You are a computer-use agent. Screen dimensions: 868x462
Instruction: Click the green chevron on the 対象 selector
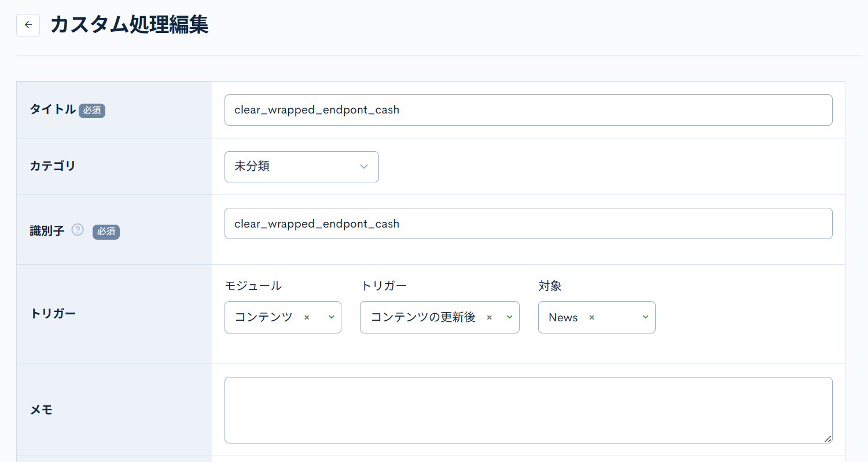click(645, 317)
